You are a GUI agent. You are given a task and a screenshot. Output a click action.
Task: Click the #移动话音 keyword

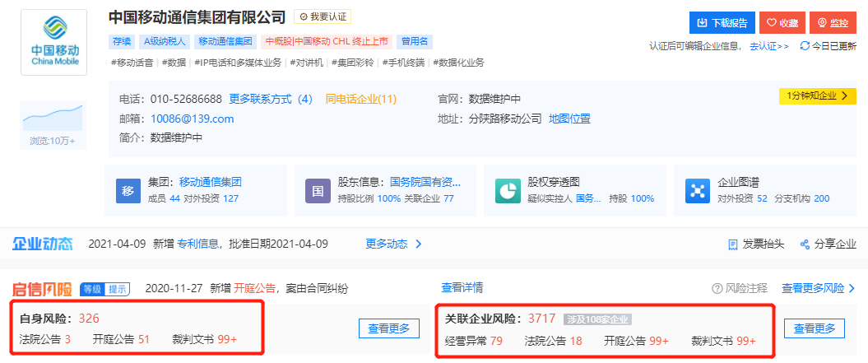point(132,63)
